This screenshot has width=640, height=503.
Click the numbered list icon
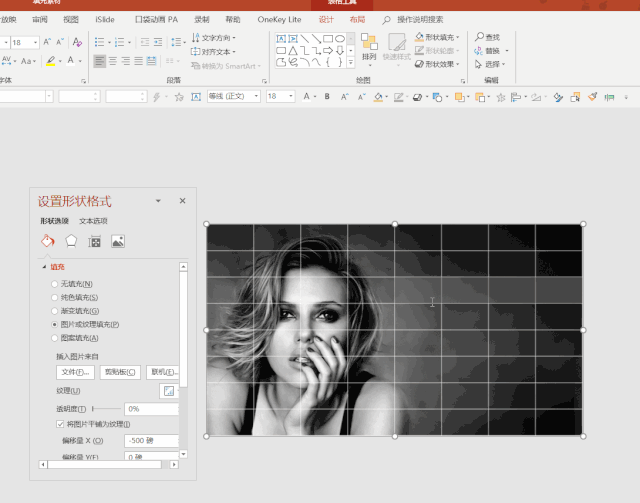pos(119,42)
